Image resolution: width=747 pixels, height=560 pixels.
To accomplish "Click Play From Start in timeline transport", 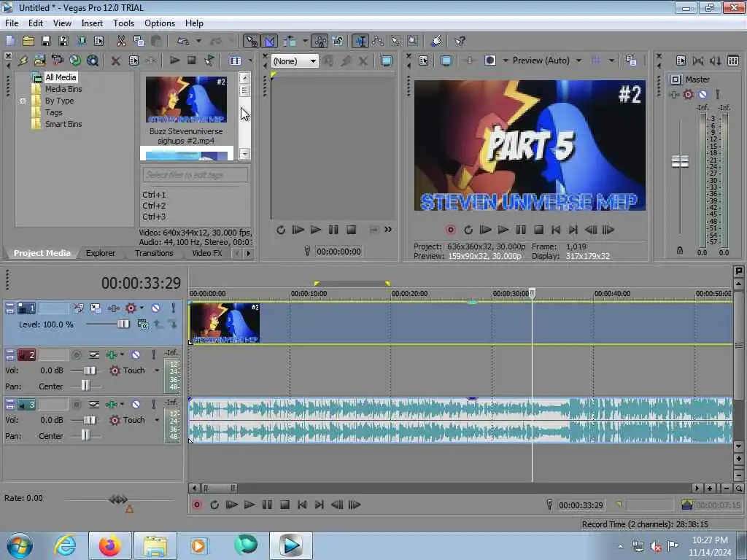I will click(231, 505).
